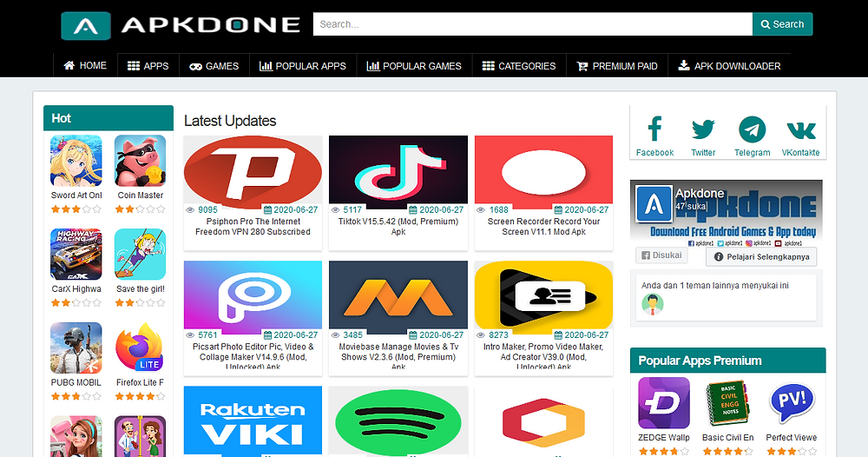The width and height of the screenshot is (868, 457).
Task: Open the Psiphon Pro thumbnail
Action: tap(253, 169)
